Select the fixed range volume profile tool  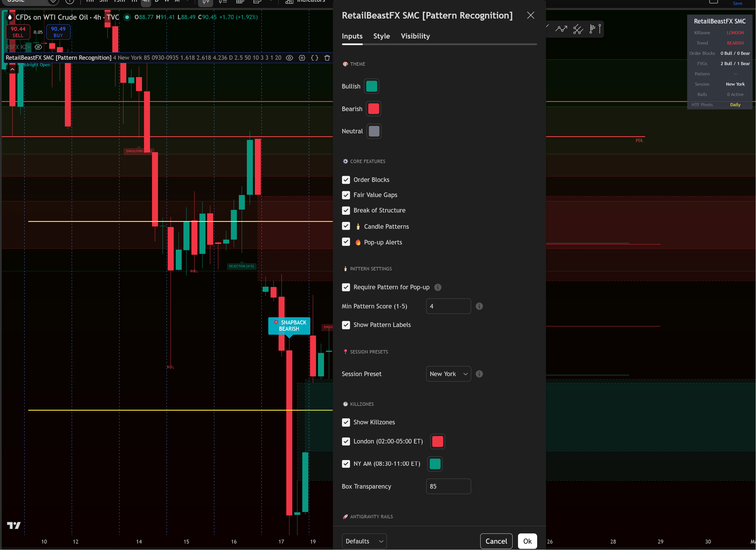(595, 29)
